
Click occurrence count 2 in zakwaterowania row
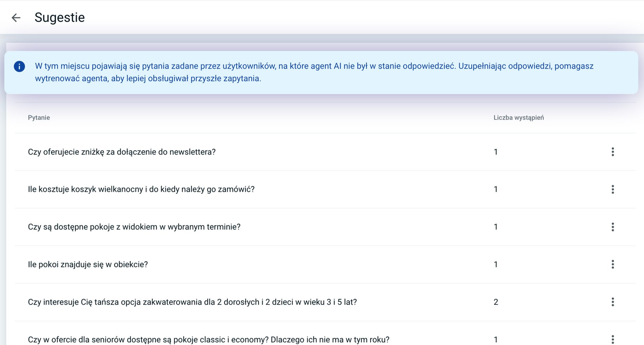point(496,302)
